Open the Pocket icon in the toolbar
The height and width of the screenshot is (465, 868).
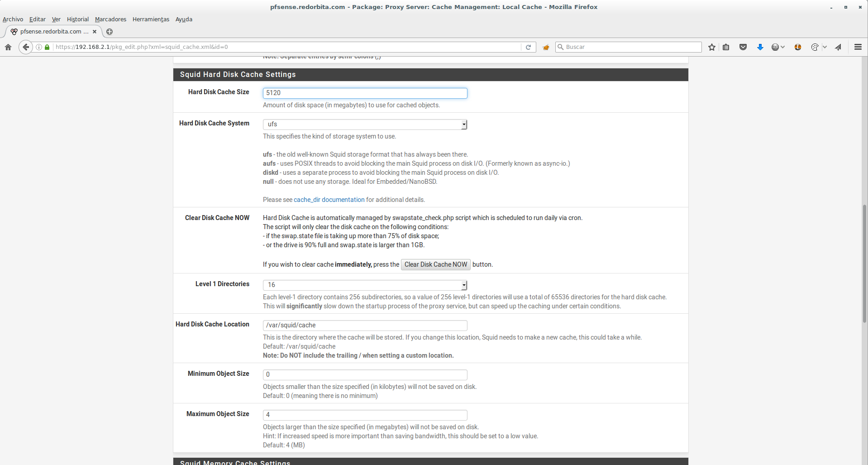(743, 47)
